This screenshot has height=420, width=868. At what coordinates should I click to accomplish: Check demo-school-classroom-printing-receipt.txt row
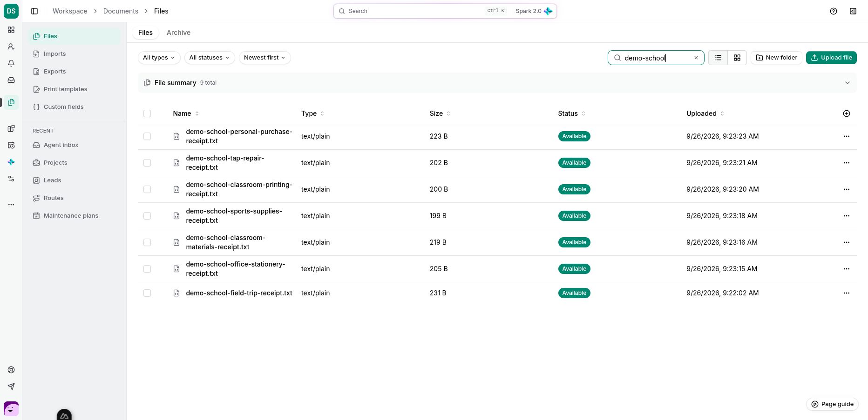coord(147,189)
